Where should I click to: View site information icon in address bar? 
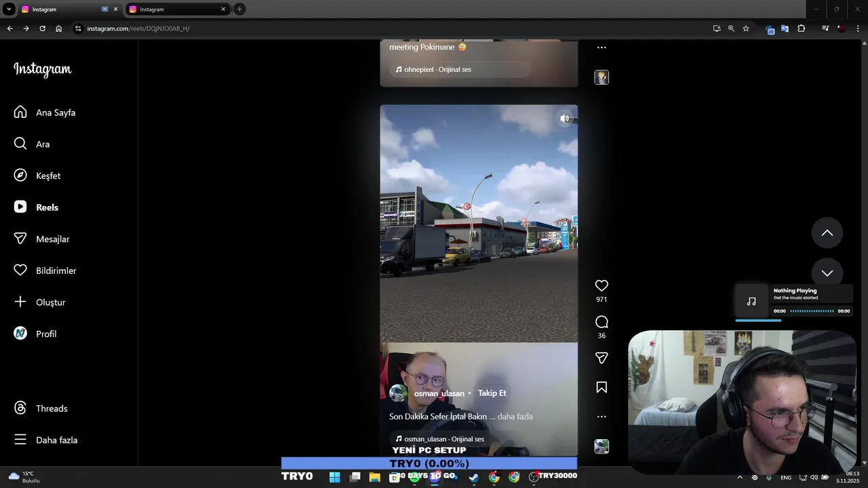click(78, 28)
